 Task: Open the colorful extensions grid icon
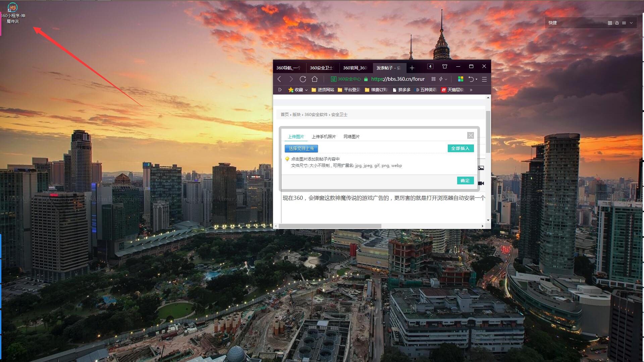pos(461,79)
